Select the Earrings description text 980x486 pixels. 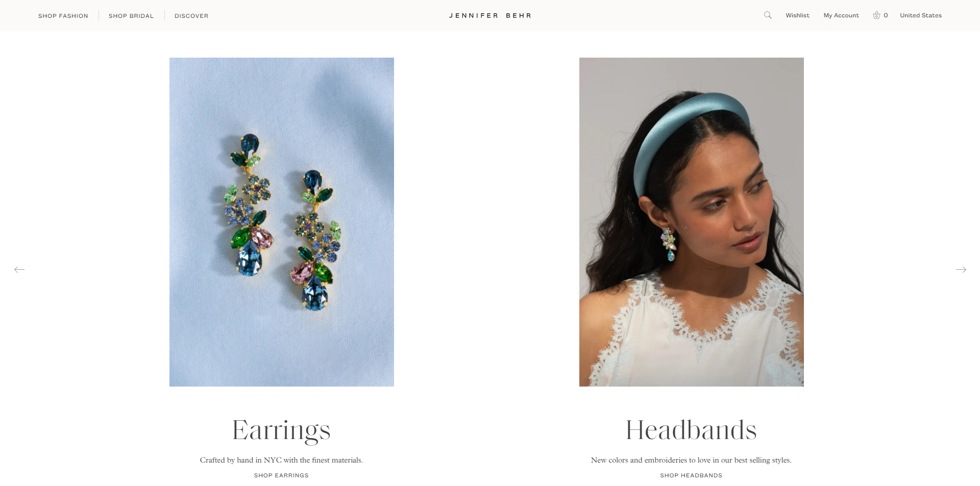click(x=281, y=460)
